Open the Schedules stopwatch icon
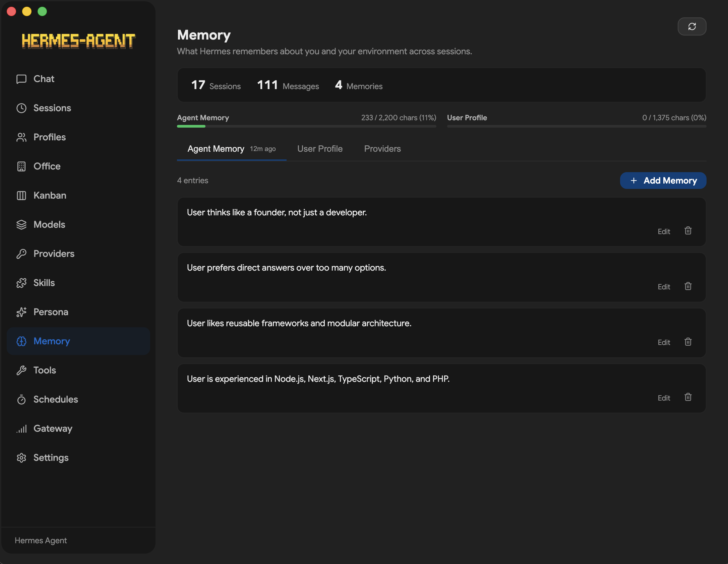Viewport: 728px width, 564px height. [x=21, y=400]
